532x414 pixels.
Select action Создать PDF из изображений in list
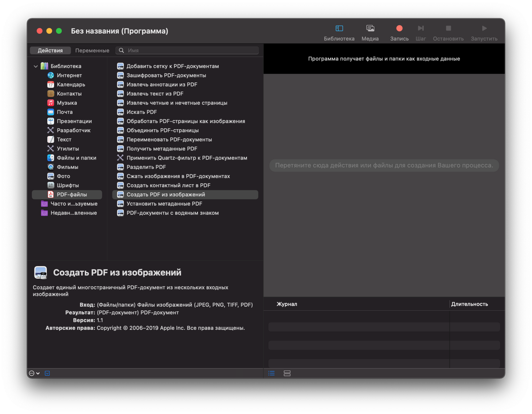[185, 195]
